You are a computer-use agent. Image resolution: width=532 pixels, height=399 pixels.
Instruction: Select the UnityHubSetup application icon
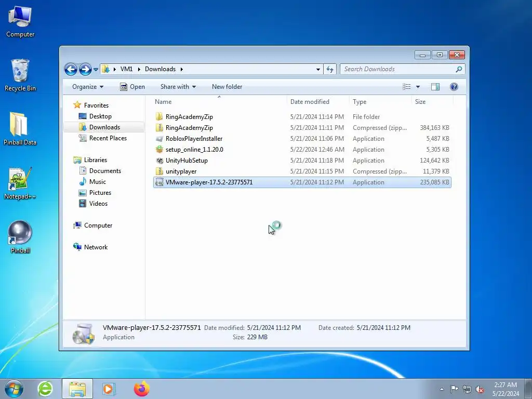coord(159,160)
